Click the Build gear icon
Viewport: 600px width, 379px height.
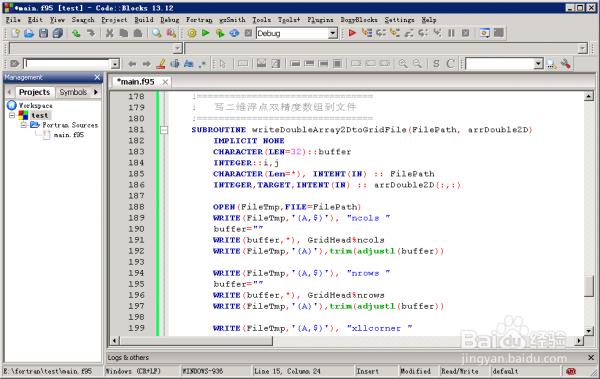pyautogui.click(x=192, y=33)
